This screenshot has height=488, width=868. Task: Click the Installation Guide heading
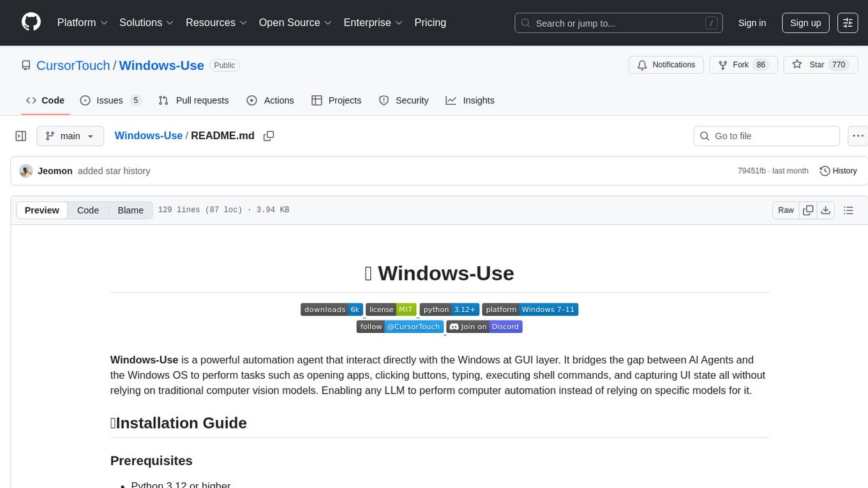click(179, 423)
